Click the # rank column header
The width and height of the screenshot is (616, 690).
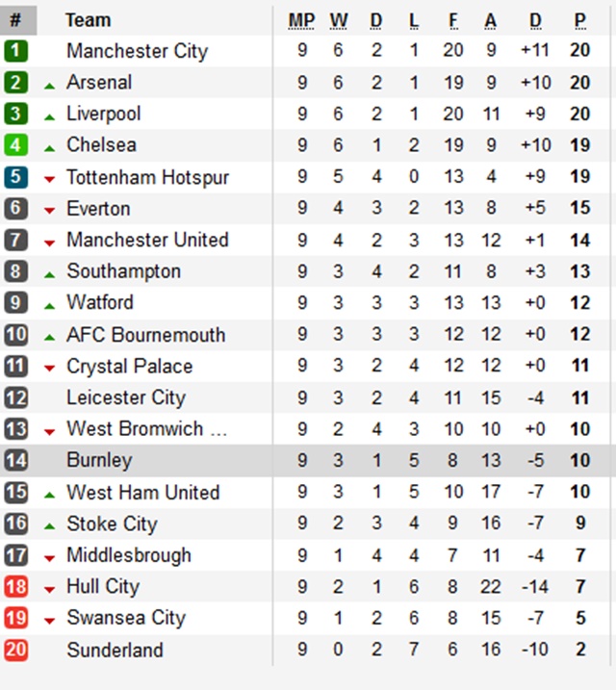click(16, 20)
